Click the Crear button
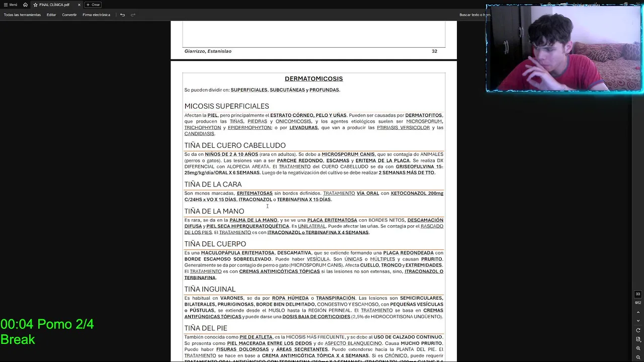This screenshot has width=644, height=362. click(93, 5)
